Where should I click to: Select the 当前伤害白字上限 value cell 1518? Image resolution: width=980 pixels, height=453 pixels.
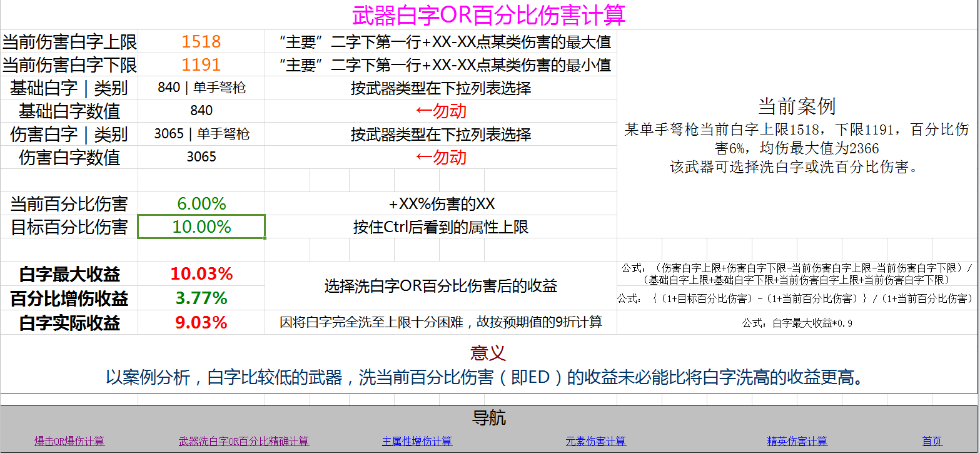(201, 41)
